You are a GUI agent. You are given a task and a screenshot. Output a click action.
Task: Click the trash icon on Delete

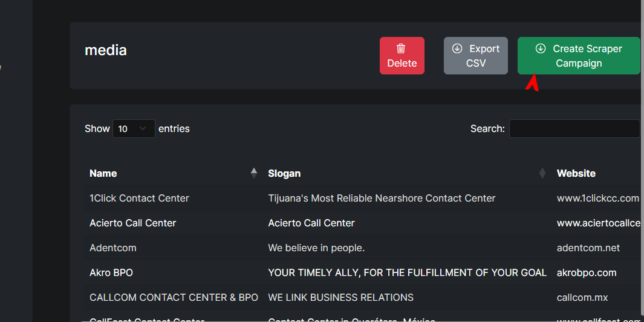pyautogui.click(x=402, y=48)
